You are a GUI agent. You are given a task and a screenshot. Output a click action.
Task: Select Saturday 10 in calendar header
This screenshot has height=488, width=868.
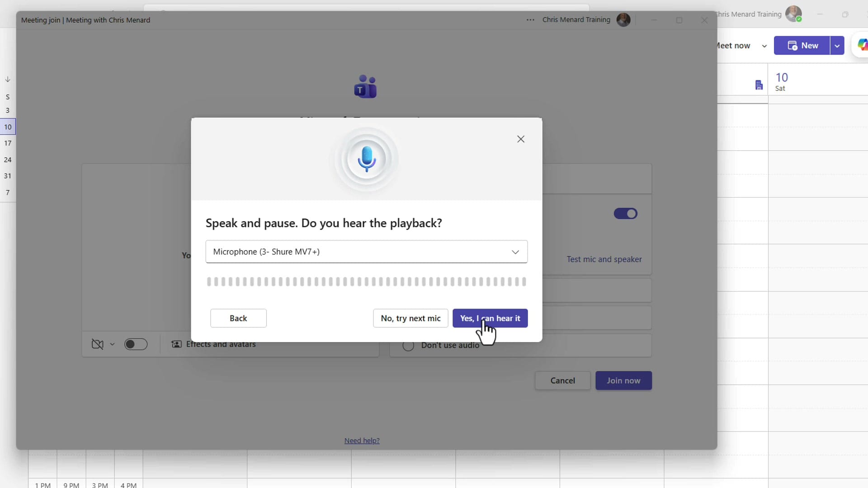[x=782, y=82]
